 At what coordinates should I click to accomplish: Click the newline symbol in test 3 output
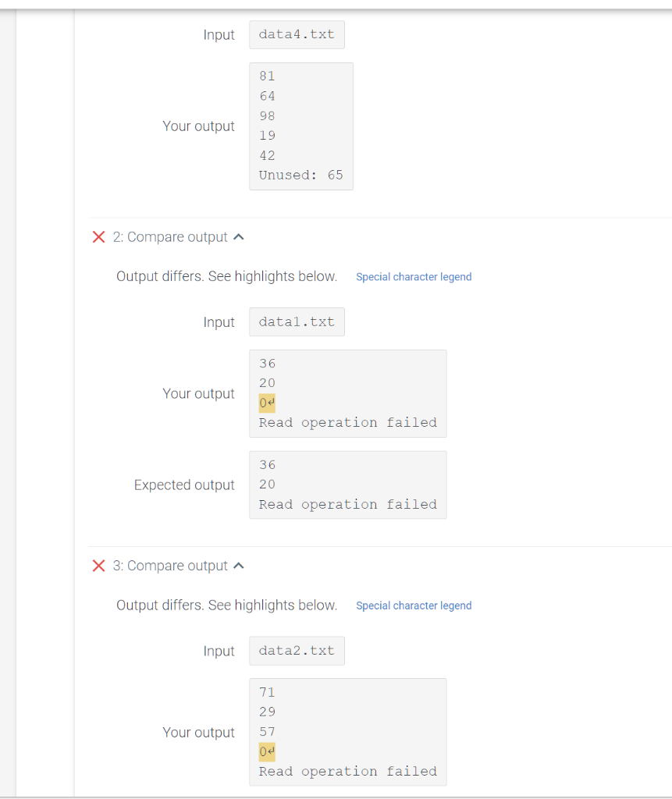point(272,751)
